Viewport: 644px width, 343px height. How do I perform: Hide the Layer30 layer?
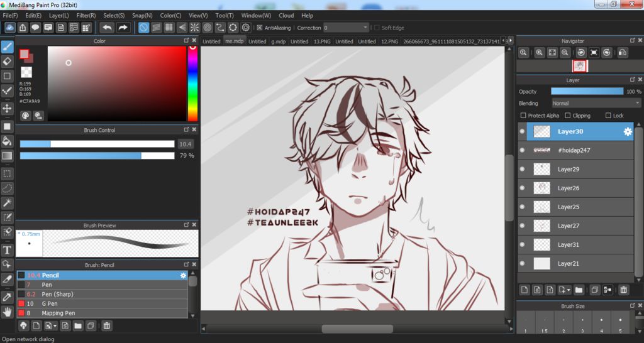point(522,132)
